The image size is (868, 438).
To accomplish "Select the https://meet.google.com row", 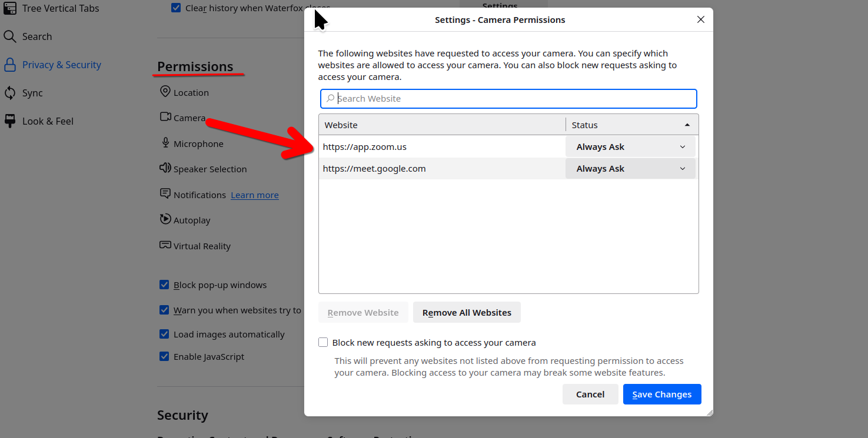I will (x=441, y=169).
